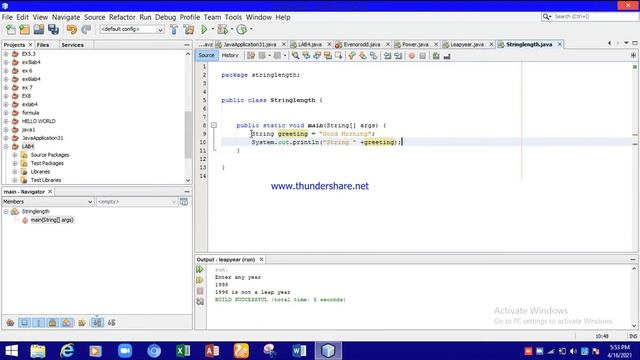This screenshot has height=360, width=640.
Task: Click the Open Project toolbar icon
Action: (39, 29)
